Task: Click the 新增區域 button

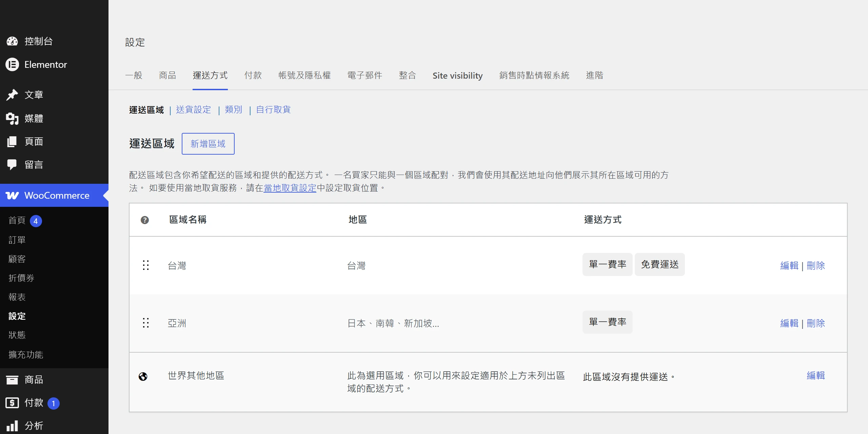Action: click(208, 144)
